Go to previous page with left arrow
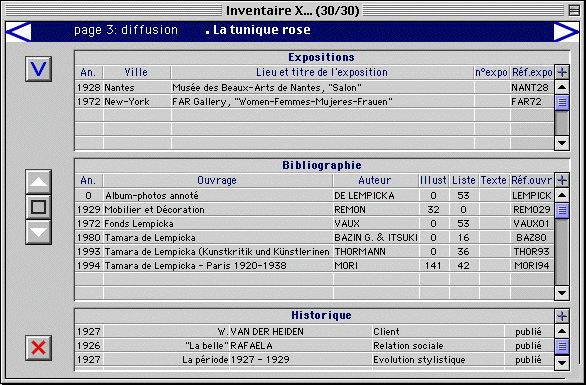Screen dimensions: 586x385 point(19,32)
